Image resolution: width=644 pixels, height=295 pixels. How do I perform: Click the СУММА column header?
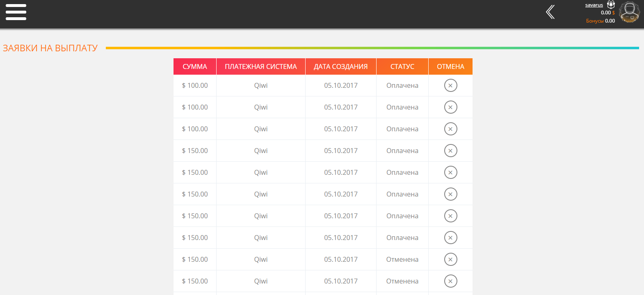[x=195, y=66]
